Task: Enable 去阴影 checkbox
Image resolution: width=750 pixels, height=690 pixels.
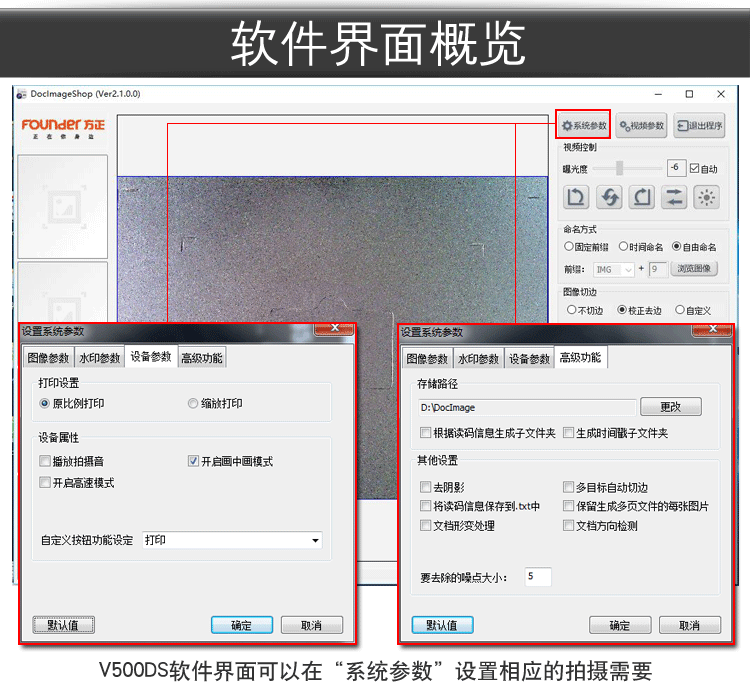Action: [x=425, y=487]
